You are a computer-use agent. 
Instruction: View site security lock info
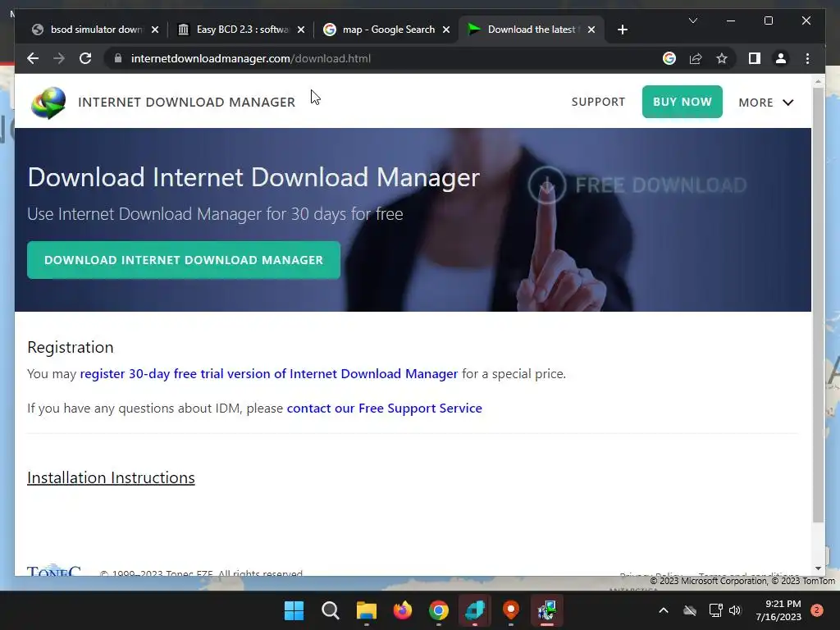(x=118, y=58)
